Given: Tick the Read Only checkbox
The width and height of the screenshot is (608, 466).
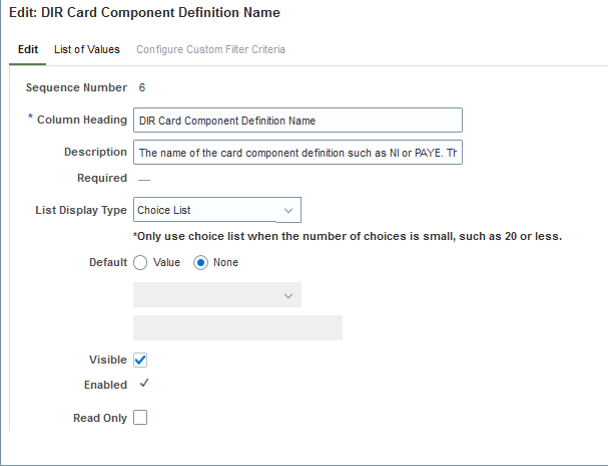Looking at the screenshot, I should (140, 418).
